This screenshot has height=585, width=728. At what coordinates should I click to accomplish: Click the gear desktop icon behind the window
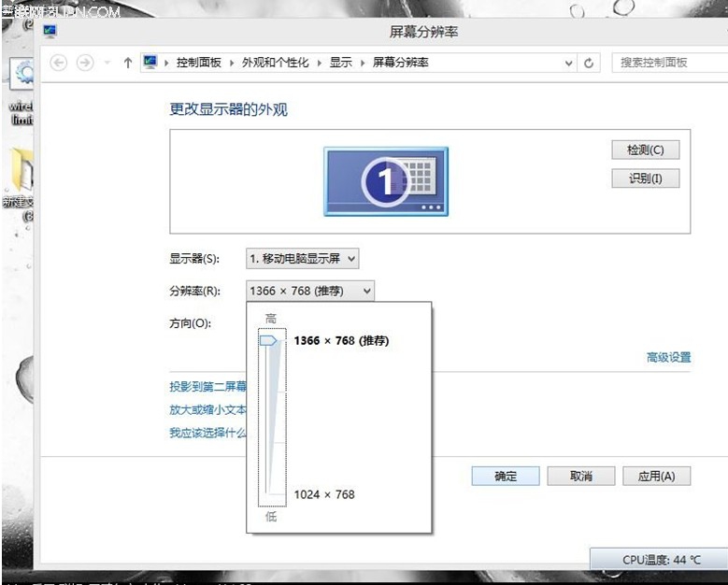click(21, 74)
